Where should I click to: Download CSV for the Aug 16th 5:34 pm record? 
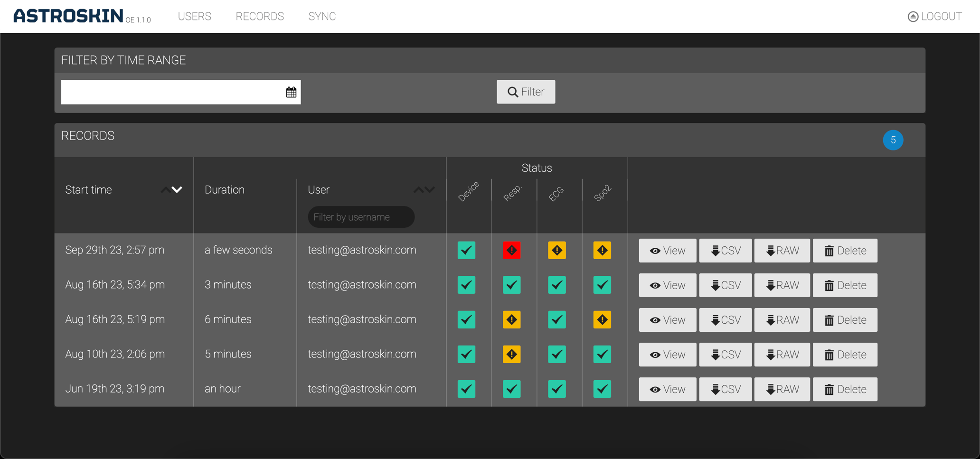point(725,285)
